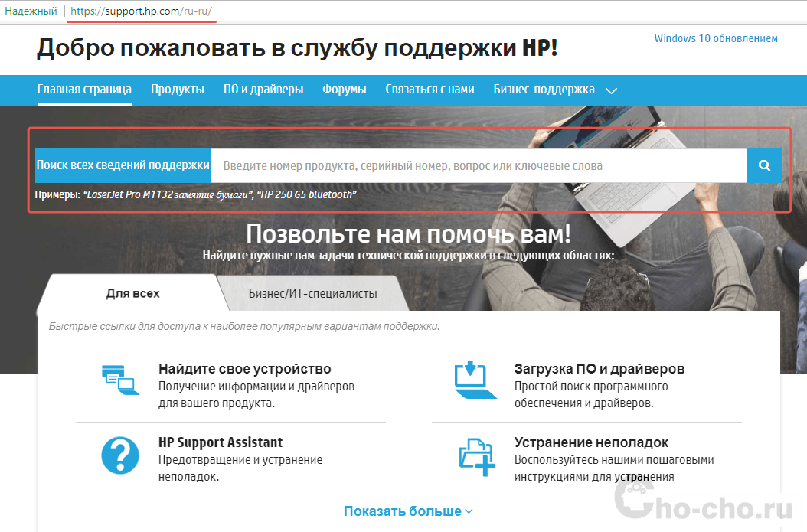Screen dimensions: 807x532
Task: Open the Загрузка ПО и драйверов link
Action: [x=599, y=369]
